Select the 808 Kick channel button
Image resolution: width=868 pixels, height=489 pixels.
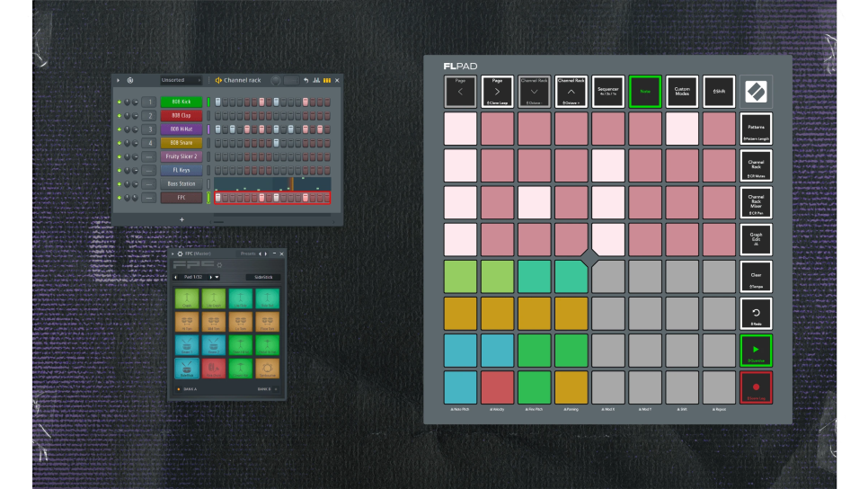pos(182,102)
